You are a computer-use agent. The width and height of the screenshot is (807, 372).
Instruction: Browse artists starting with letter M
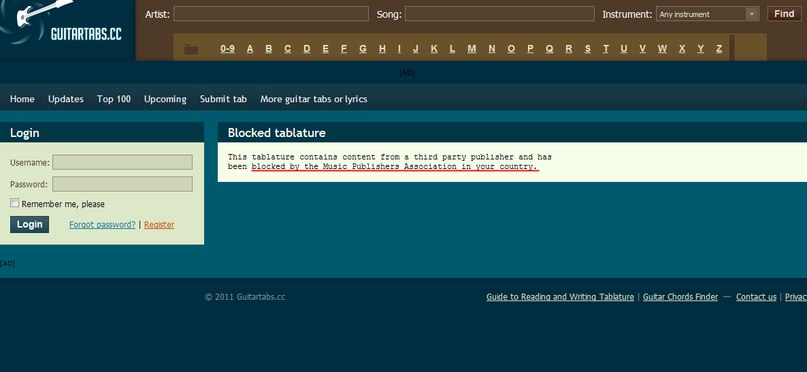point(472,49)
